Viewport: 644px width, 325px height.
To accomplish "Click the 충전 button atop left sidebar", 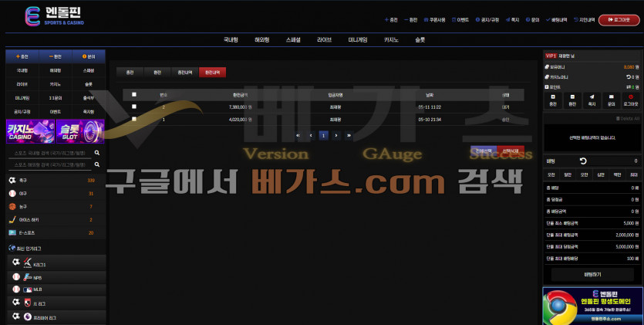I will tap(22, 56).
